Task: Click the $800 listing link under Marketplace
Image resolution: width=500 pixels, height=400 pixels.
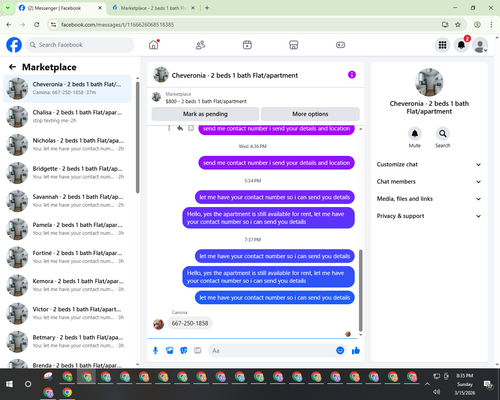Action: pyautogui.click(x=206, y=101)
